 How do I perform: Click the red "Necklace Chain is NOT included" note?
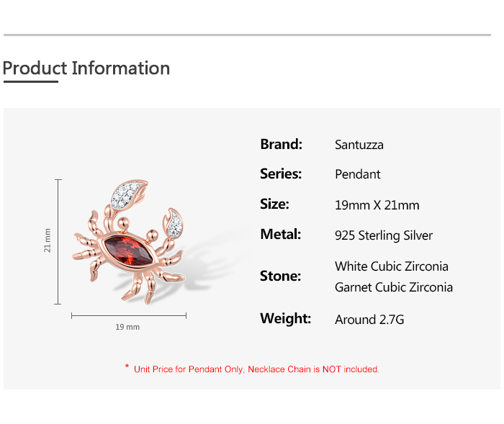point(313,369)
